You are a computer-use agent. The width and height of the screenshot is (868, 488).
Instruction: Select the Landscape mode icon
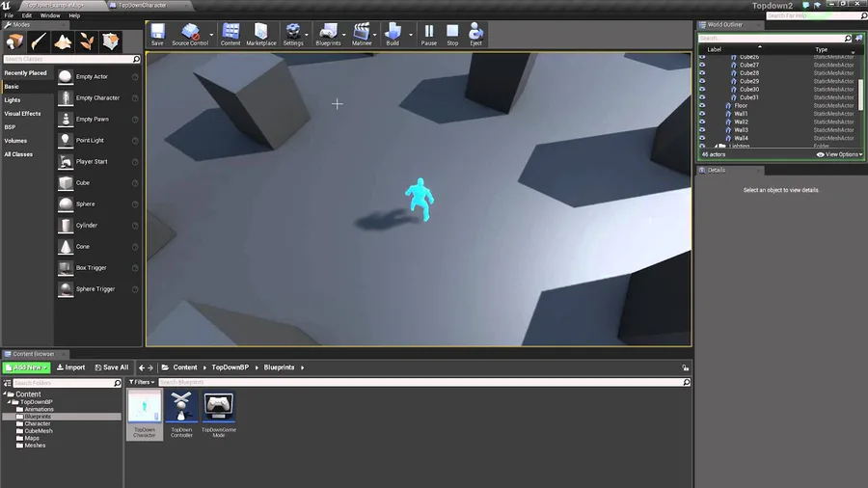coord(63,41)
